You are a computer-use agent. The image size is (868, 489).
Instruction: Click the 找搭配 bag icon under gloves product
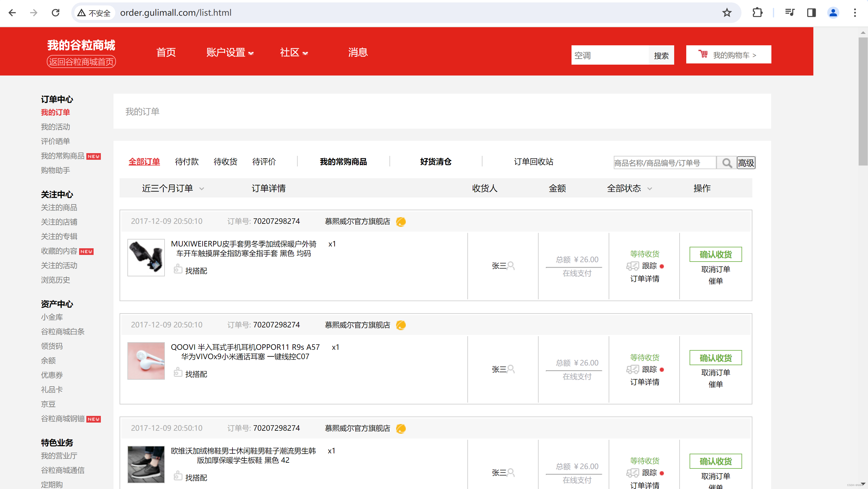pos(178,269)
